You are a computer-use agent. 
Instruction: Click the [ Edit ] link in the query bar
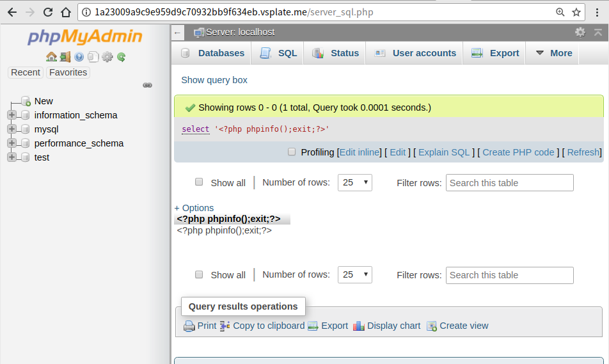tap(398, 152)
